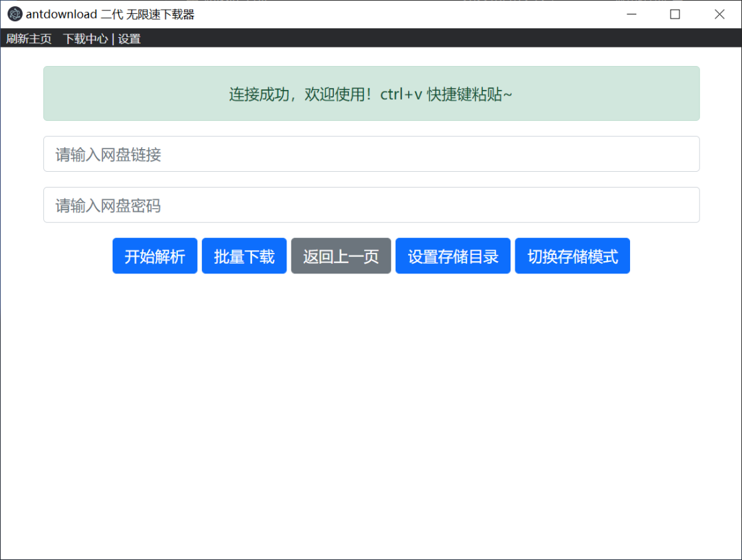The image size is (742, 560).
Task: Go back with 返回上一页 button
Action: tap(341, 256)
